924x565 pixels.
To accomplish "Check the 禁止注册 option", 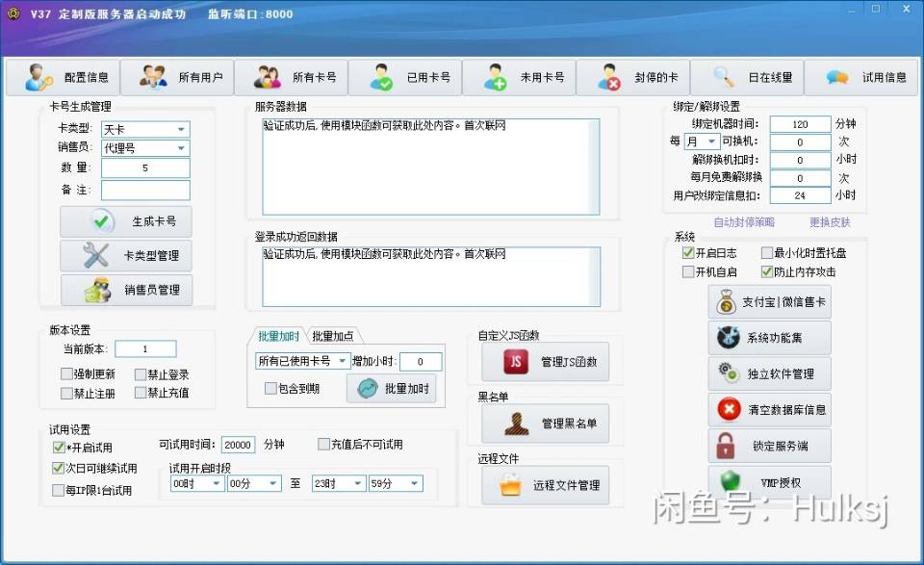I will [x=66, y=393].
